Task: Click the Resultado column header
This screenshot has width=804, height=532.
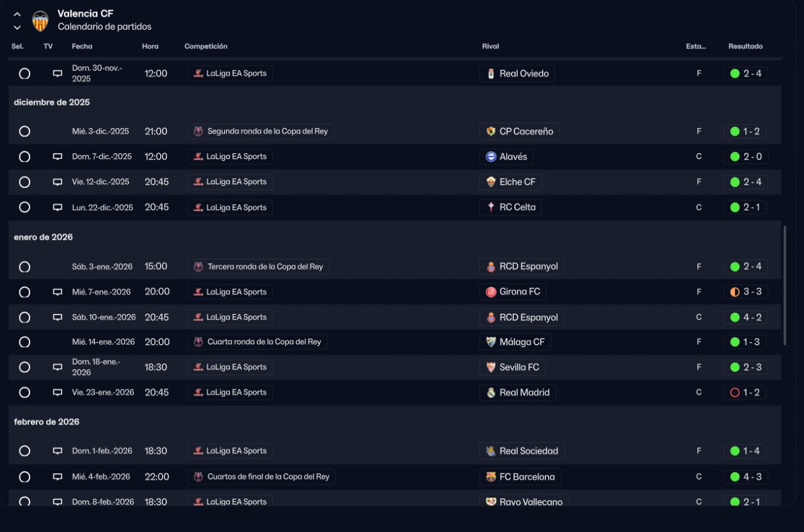Action: (x=745, y=46)
